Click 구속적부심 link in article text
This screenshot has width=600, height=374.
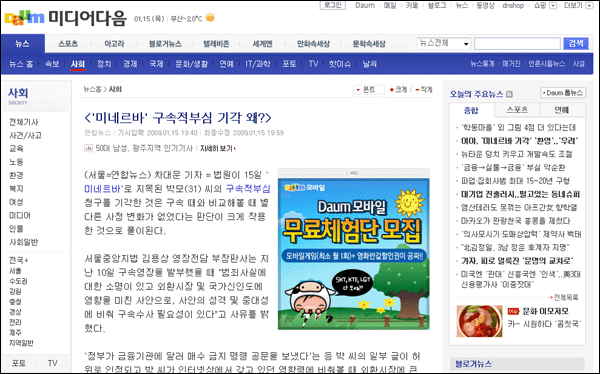coord(248,188)
